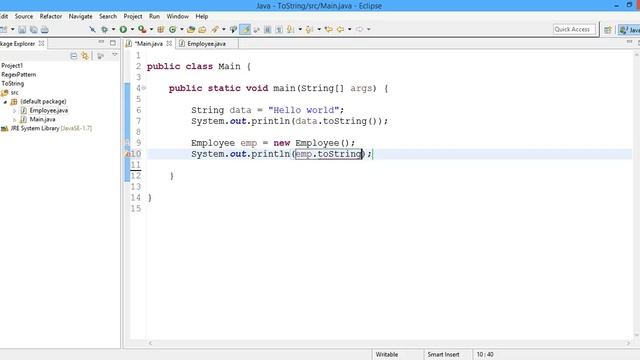
Task: Open the Package Explorer view menu arrow
Action: pyautogui.click(x=115, y=55)
